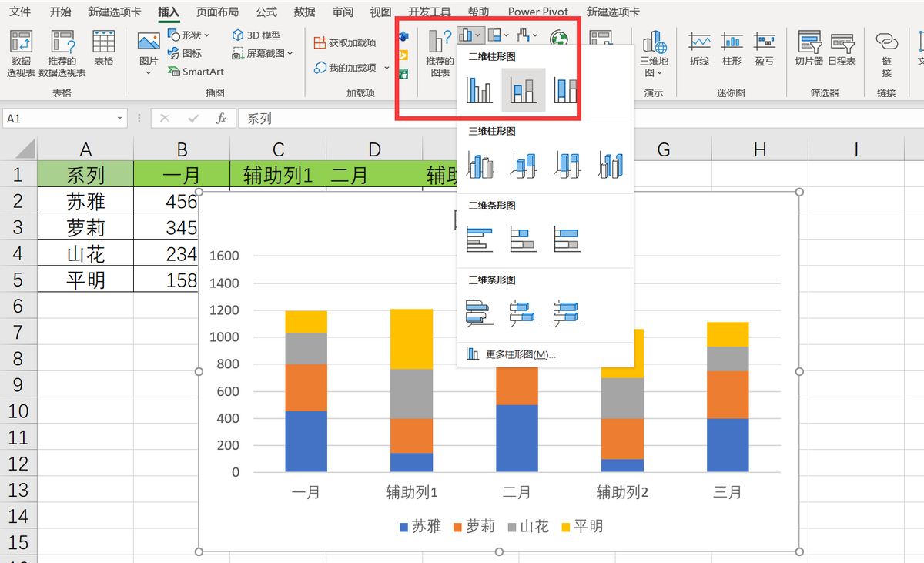
Task: Insert a 3D model (3D 模型)
Action: (256, 35)
